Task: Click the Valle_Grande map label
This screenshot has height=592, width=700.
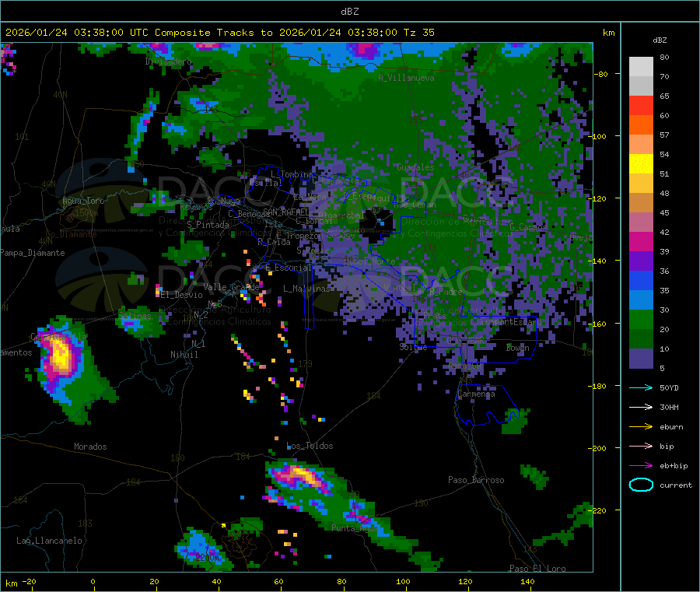Action: point(231,286)
